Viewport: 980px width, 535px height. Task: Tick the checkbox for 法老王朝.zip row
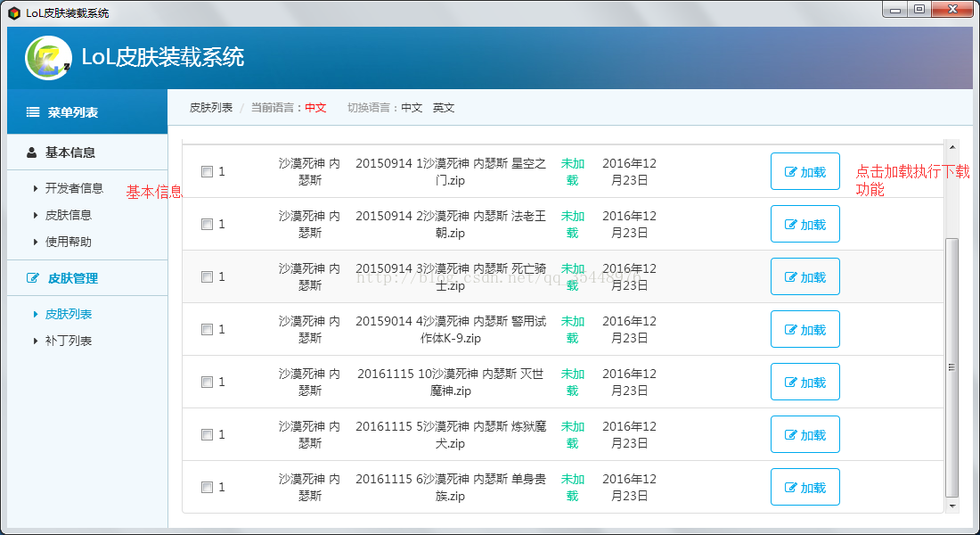coord(207,224)
